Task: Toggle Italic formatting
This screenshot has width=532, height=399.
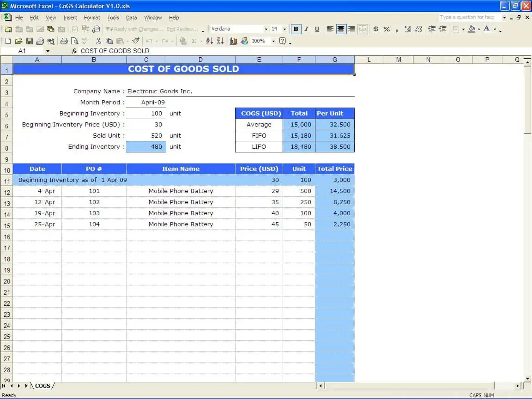Action: [x=306, y=29]
